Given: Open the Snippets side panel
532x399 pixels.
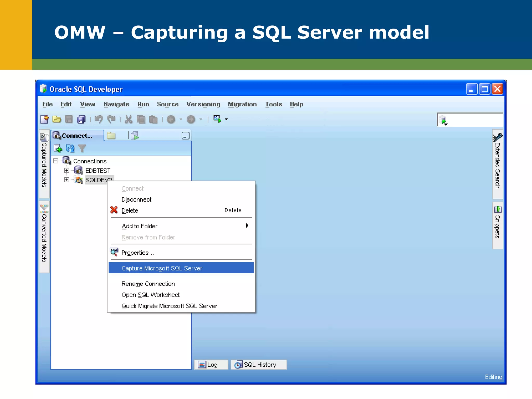Looking at the screenshot, I should (497, 225).
